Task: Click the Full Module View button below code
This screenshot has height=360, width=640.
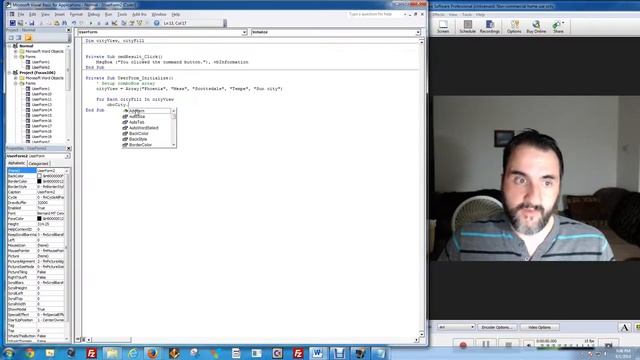Action: pos(83,340)
